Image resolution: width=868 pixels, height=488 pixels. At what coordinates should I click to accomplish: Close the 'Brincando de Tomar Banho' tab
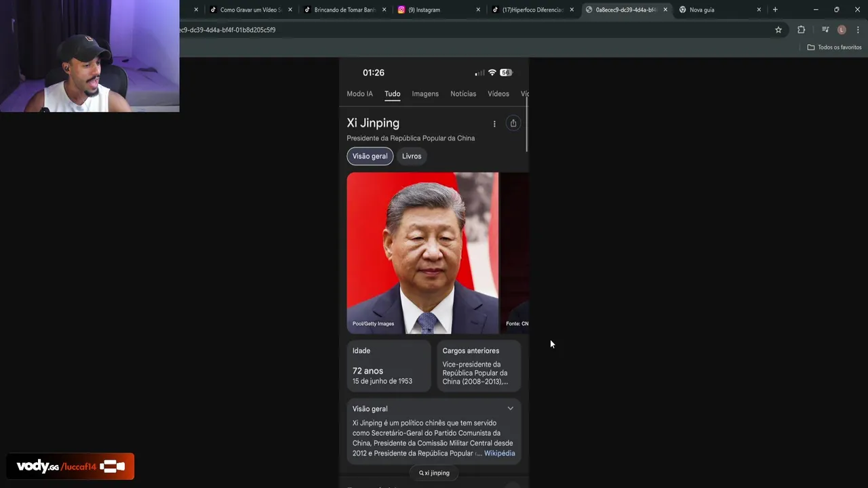[x=384, y=9]
